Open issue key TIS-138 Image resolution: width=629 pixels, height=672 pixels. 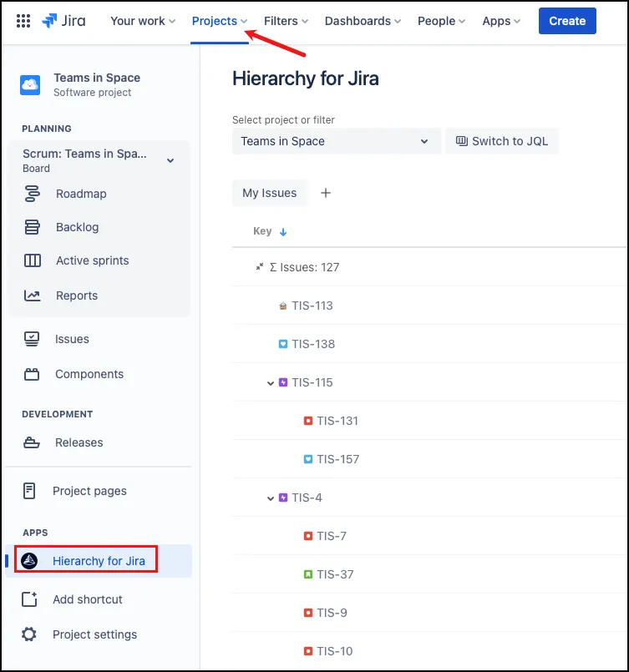point(313,344)
